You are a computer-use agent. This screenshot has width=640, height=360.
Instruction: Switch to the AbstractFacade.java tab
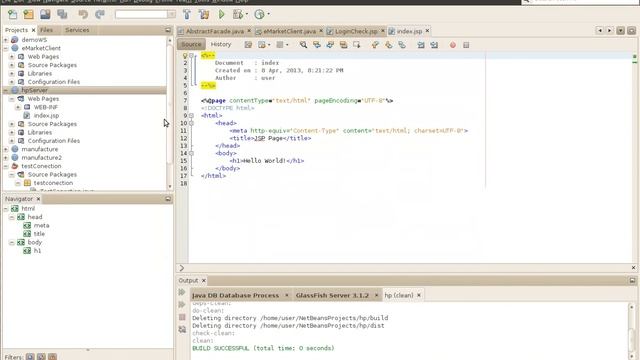[x=215, y=31]
